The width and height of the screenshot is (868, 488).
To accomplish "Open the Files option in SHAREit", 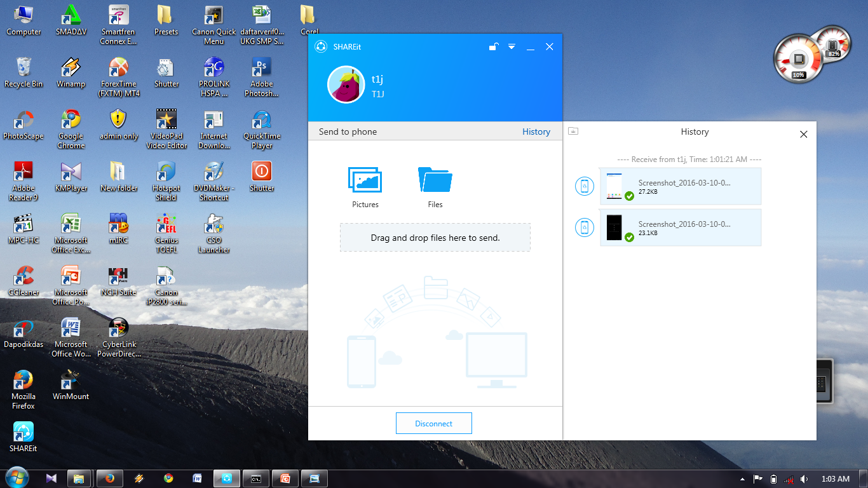I will pos(435,187).
